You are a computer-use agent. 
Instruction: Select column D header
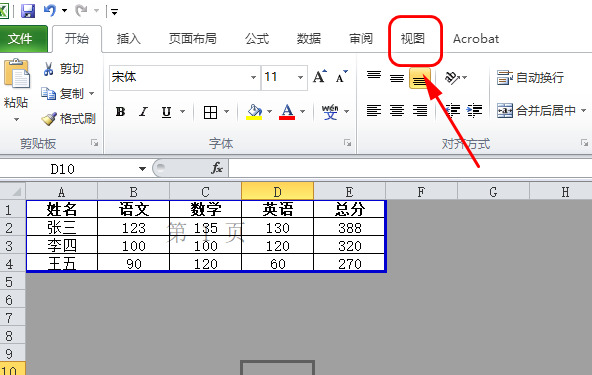tap(278, 191)
